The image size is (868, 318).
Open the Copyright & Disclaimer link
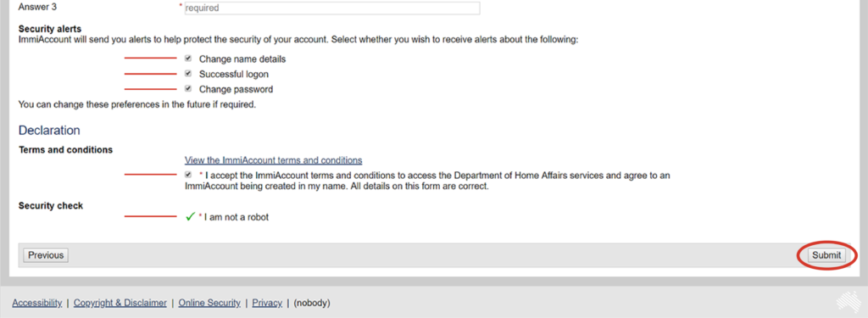pyautogui.click(x=120, y=303)
